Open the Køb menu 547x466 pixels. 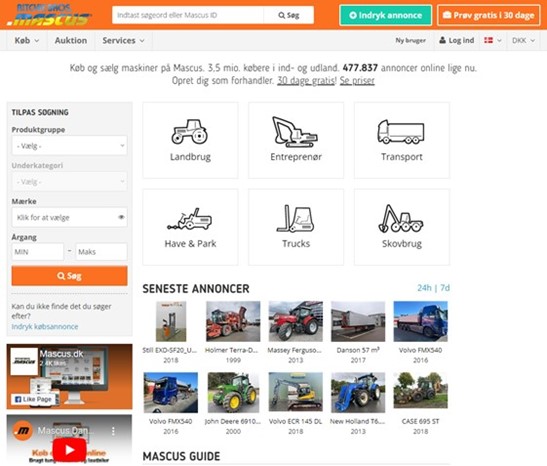[x=27, y=40]
